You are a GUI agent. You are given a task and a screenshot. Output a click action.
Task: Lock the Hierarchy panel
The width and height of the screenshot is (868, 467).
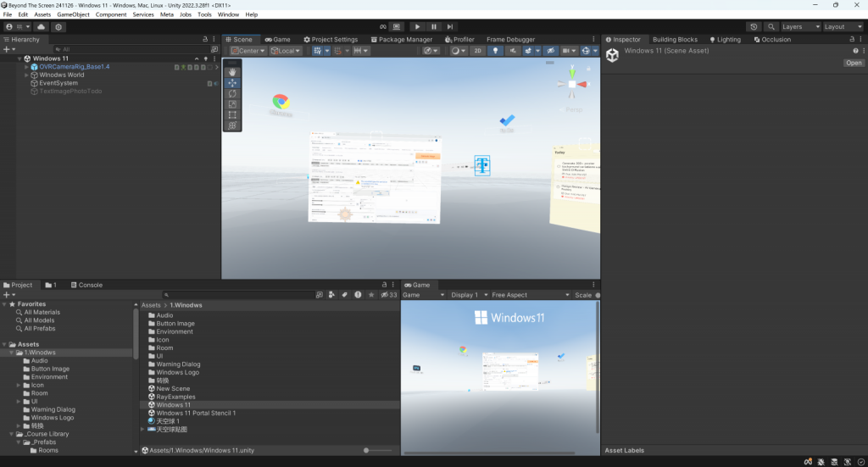click(205, 39)
